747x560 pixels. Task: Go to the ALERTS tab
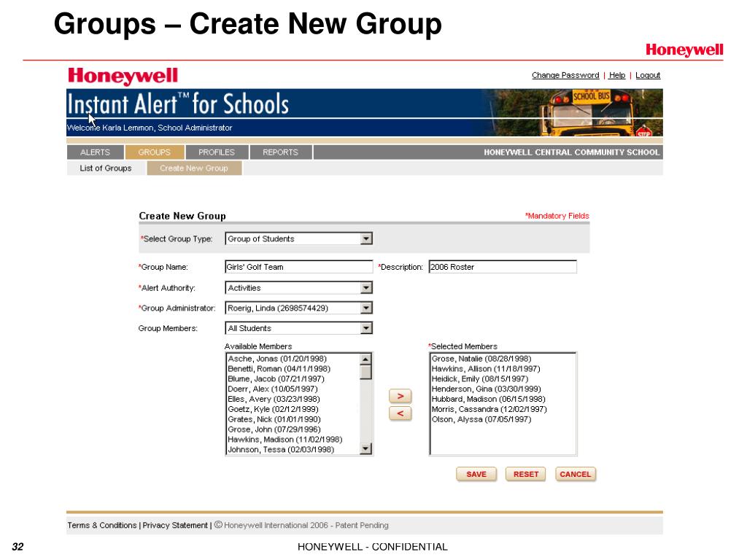click(96, 152)
